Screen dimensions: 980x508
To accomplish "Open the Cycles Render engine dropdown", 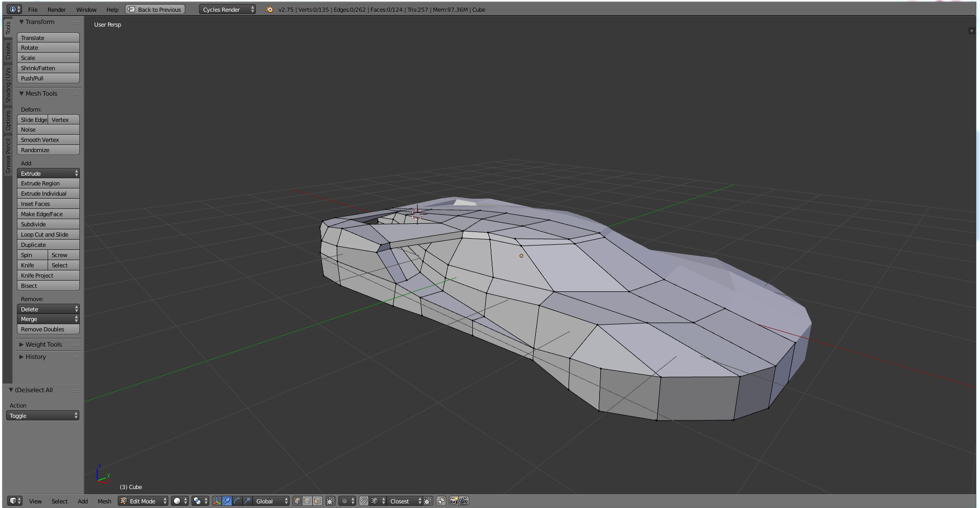I will [227, 9].
